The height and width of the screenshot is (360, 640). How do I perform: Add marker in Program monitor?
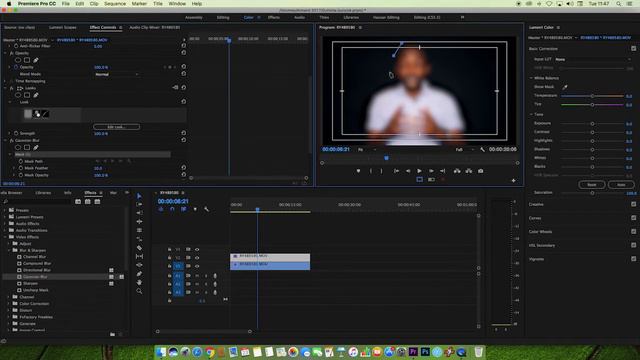pyautogui.click(x=358, y=171)
